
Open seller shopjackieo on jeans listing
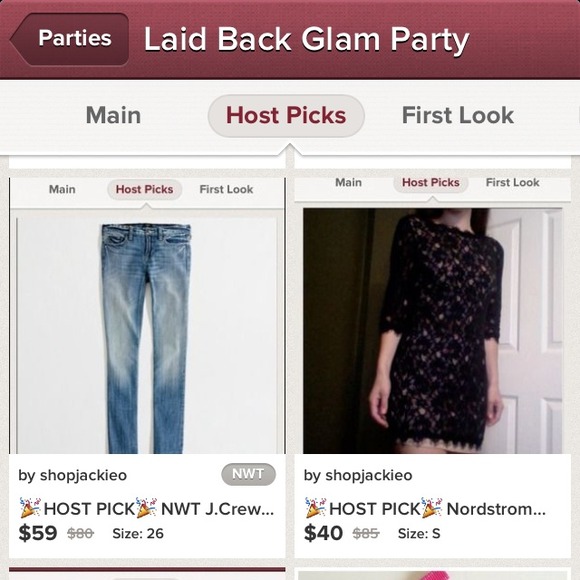coord(72,475)
